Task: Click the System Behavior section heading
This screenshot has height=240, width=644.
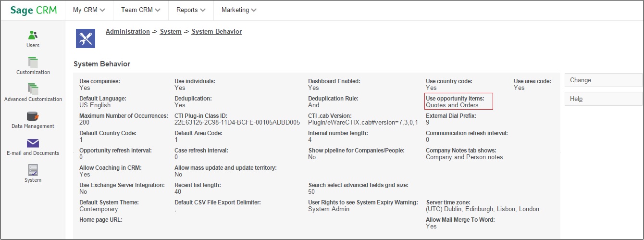Action: [102, 64]
